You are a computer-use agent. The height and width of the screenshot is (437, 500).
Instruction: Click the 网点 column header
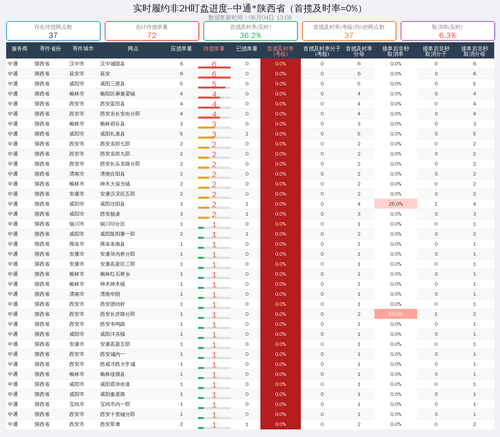point(133,49)
